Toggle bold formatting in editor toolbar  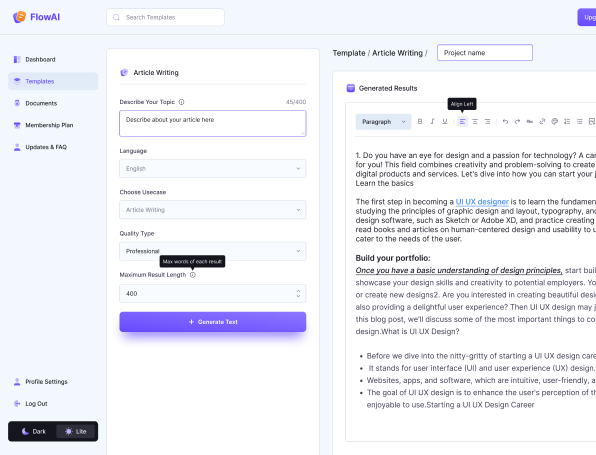coord(420,122)
